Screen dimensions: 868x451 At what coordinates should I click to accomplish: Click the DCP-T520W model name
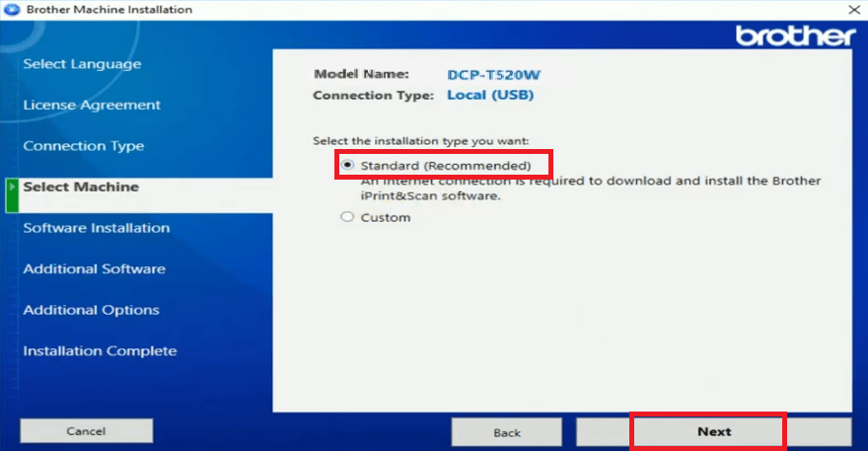click(x=494, y=75)
